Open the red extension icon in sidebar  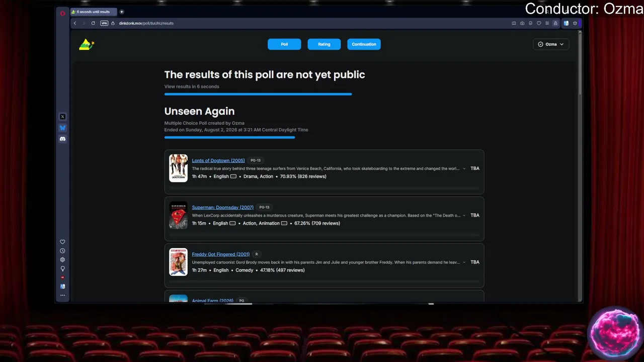point(62,278)
